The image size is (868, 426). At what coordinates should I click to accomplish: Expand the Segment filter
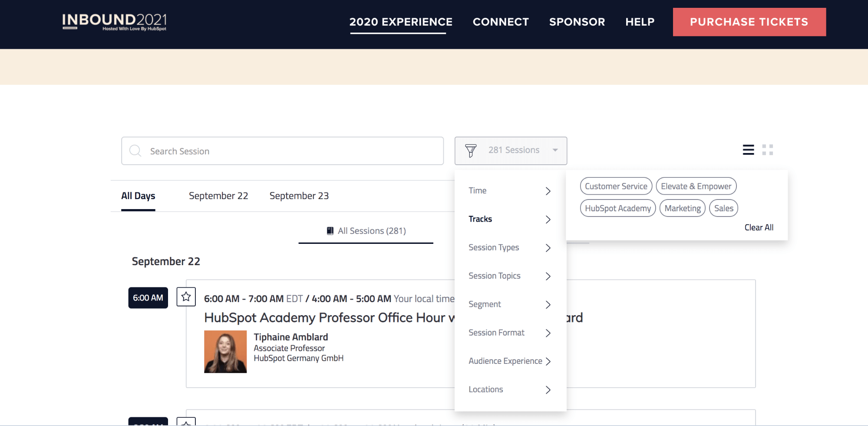coord(510,304)
